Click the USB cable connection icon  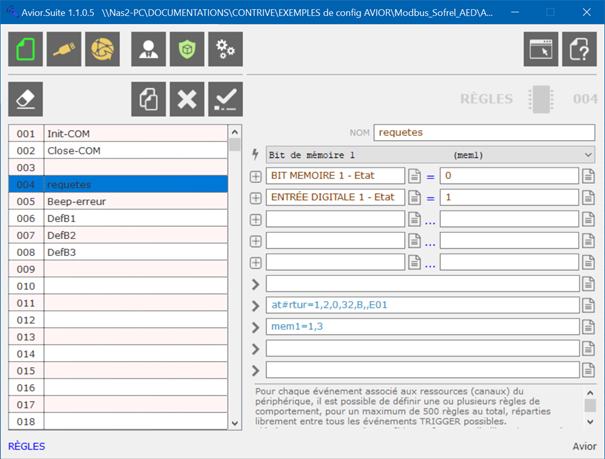coord(65,49)
